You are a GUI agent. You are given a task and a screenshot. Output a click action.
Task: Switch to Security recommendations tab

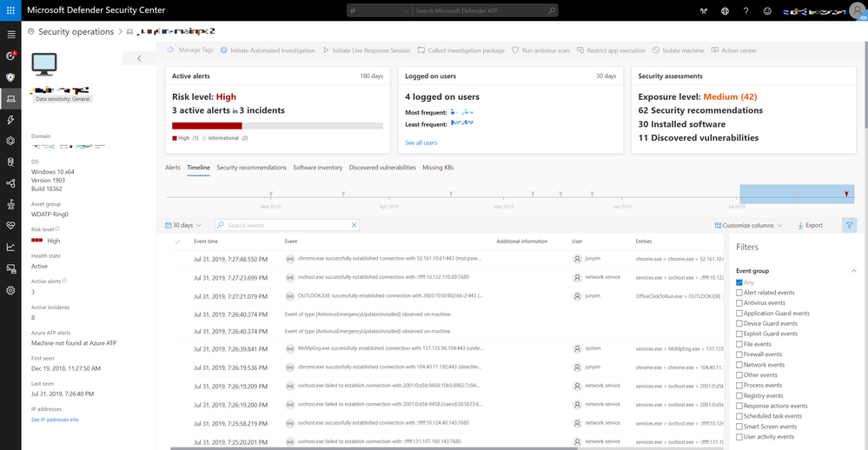(251, 167)
